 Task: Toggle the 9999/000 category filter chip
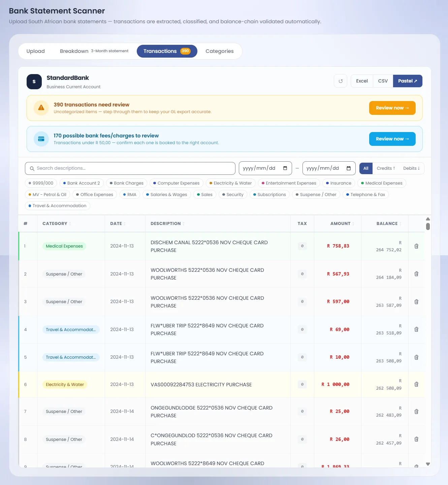pos(41,183)
